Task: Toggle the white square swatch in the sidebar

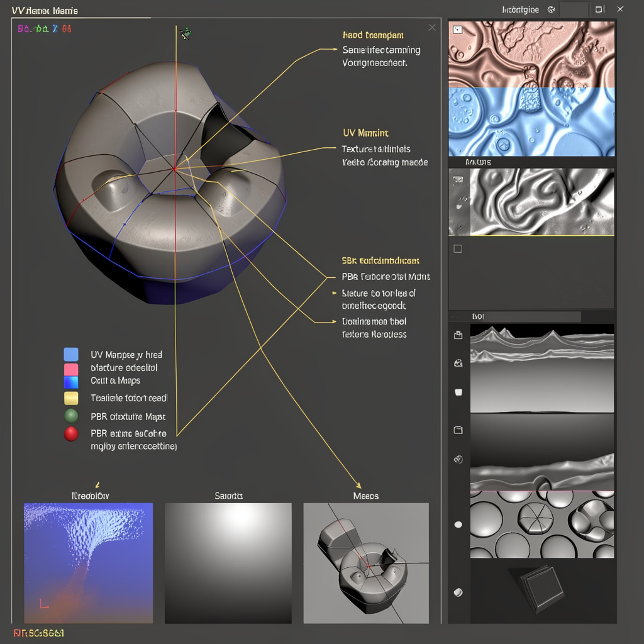Action: point(459,392)
